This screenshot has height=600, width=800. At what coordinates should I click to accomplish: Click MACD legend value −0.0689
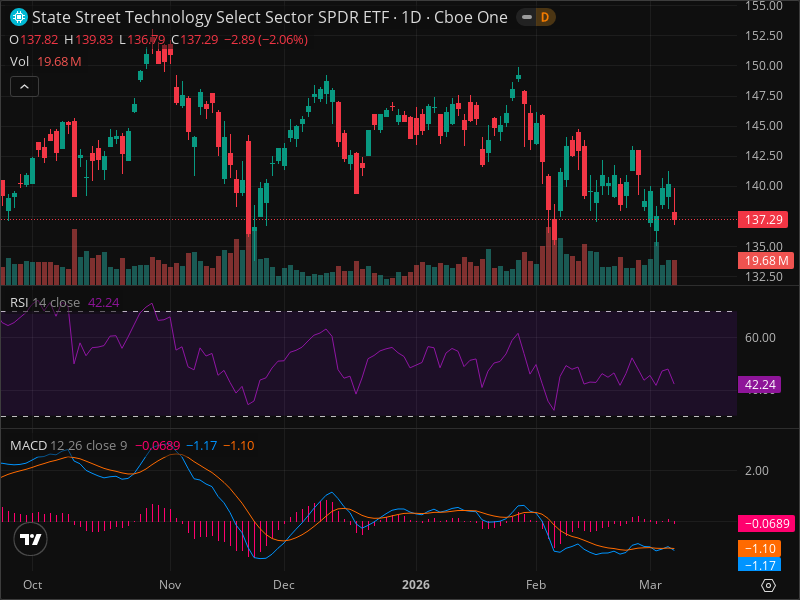(158, 445)
